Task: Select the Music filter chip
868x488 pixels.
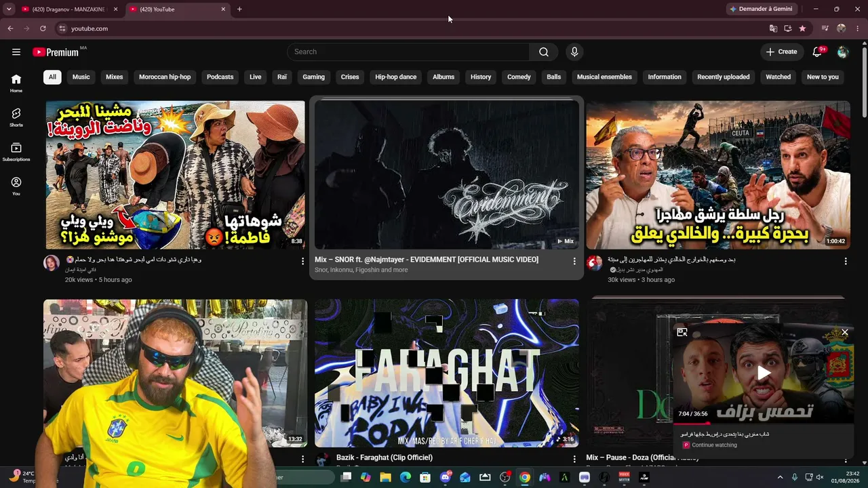Action: pyautogui.click(x=81, y=77)
